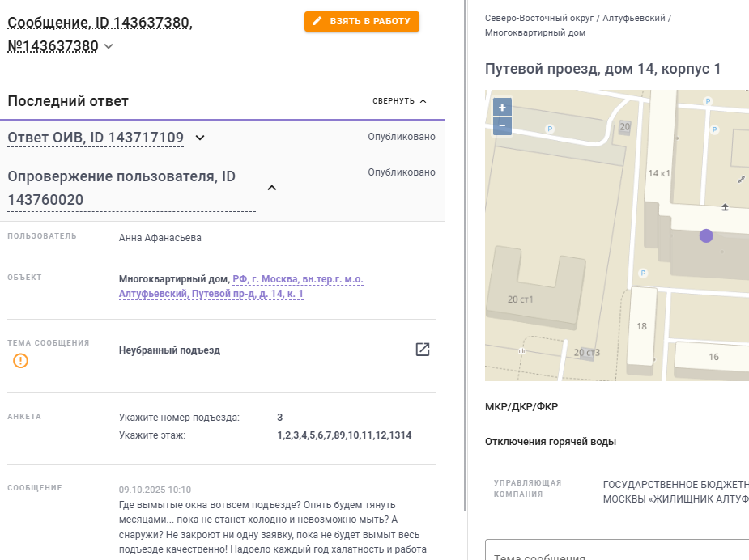
Task: Click the "Взять в работу" button
Action: pos(362,21)
